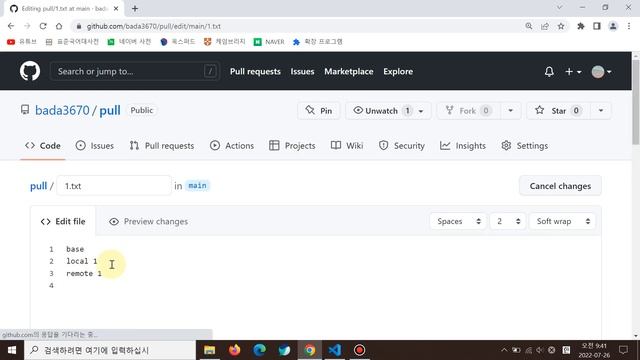Viewport: 640px width, 360px height.
Task: Click the 'remote 1' line in the editor
Action: click(x=84, y=273)
